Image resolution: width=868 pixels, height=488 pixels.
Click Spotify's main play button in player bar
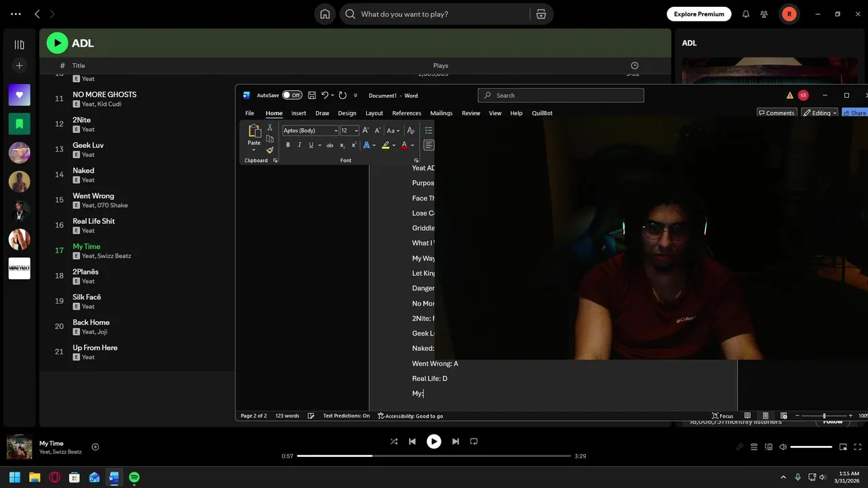pyautogui.click(x=434, y=441)
